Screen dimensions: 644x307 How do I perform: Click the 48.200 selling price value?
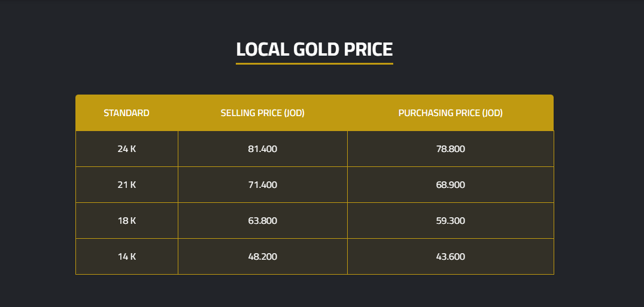point(262,257)
